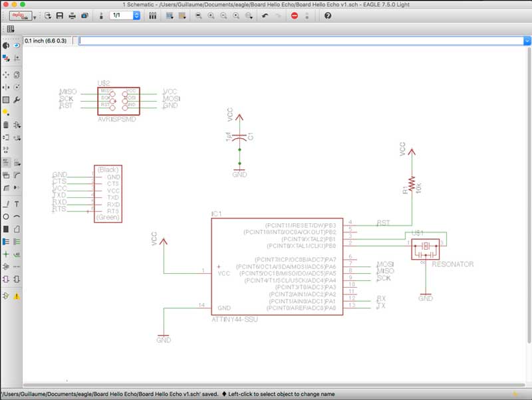Open the grid settings icon
532x400 pixels.
coord(11,29)
